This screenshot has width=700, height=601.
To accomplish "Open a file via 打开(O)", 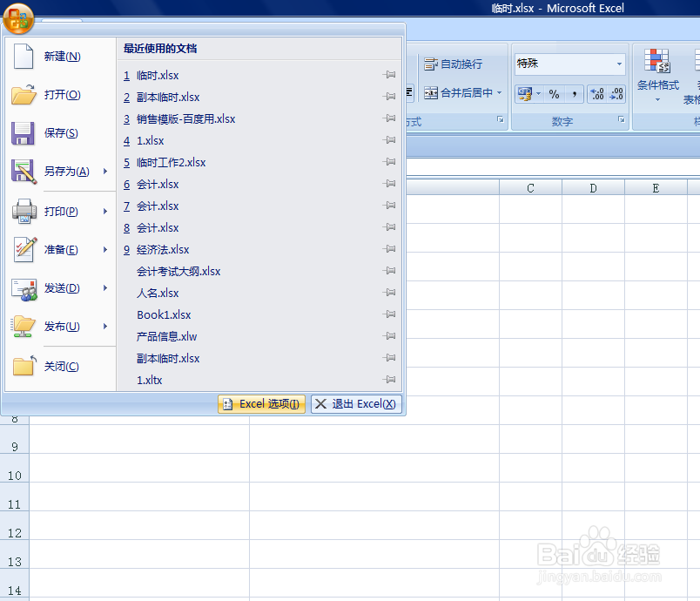I will [62, 95].
